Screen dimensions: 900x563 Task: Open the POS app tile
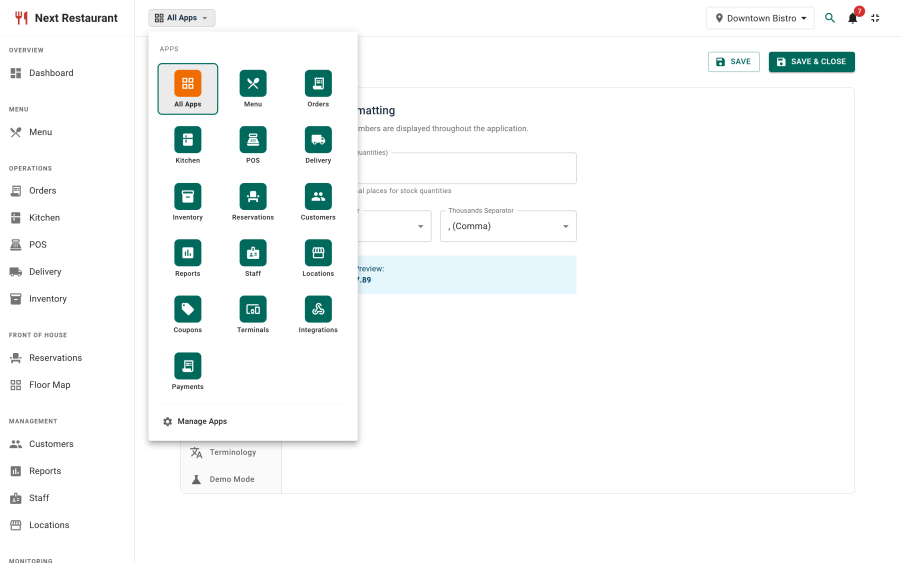tap(253, 145)
